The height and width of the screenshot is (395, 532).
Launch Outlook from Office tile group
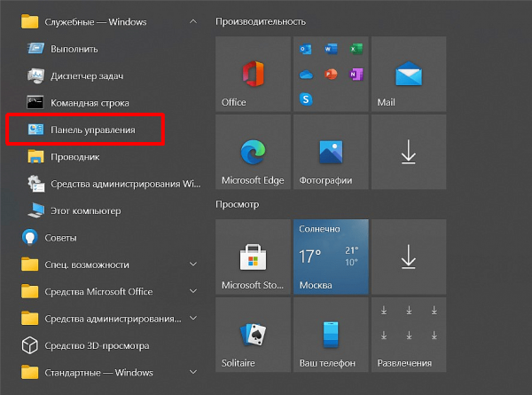pos(306,49)
